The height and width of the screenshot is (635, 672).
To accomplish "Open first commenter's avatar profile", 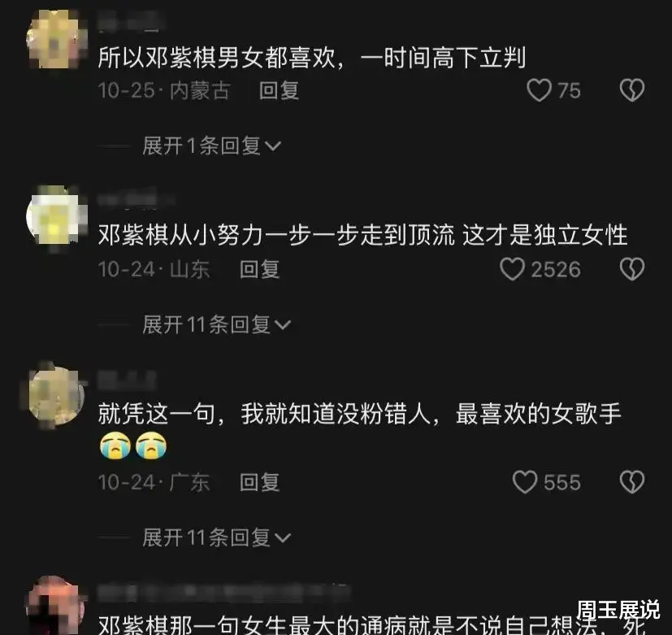I will [x=57, y=40].
